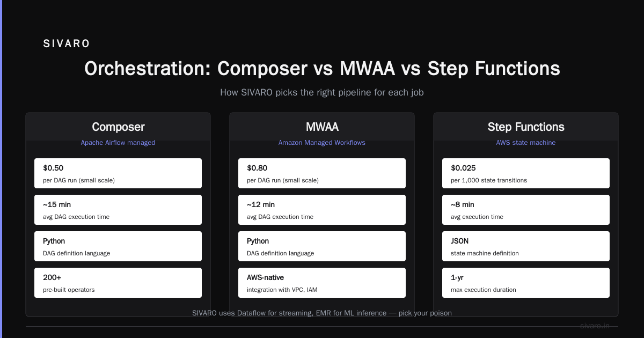Click the 200+ pre-built operators card
This screenshot has width=644, height=338.
click(x=118, y=283)
